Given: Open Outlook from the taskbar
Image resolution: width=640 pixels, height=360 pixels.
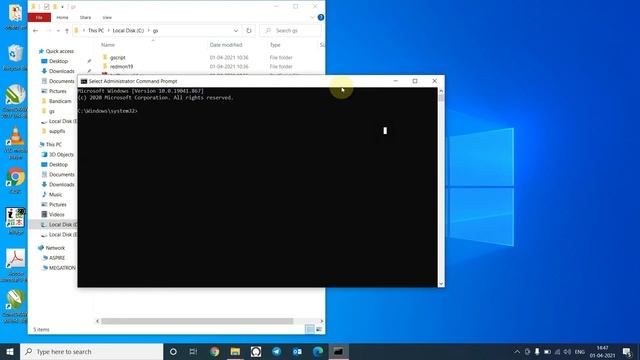Looking at the screenshot, I should [297, 352].
